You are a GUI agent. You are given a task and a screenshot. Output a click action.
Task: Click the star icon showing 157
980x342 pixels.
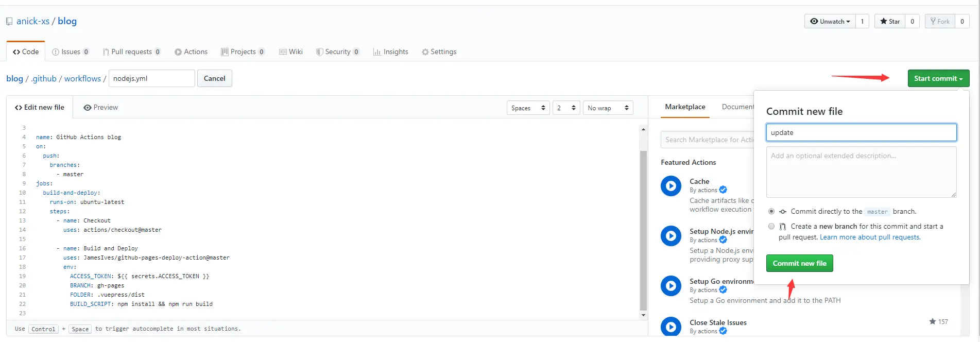coord(933,321)
